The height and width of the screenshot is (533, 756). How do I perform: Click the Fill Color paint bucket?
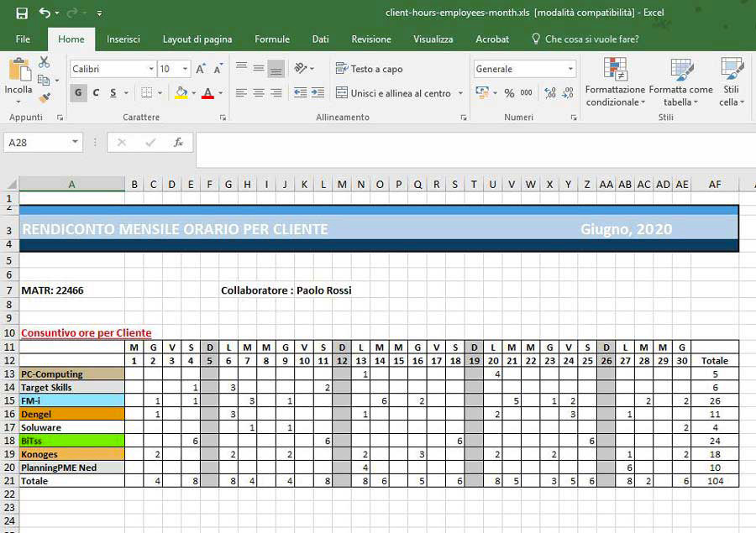pos(181,92)
